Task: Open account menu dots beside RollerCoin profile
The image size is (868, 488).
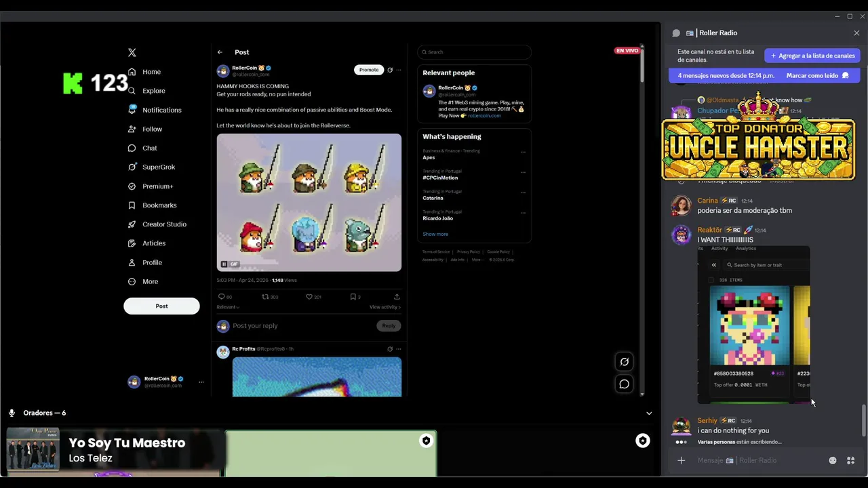Action: click(201, 382)
